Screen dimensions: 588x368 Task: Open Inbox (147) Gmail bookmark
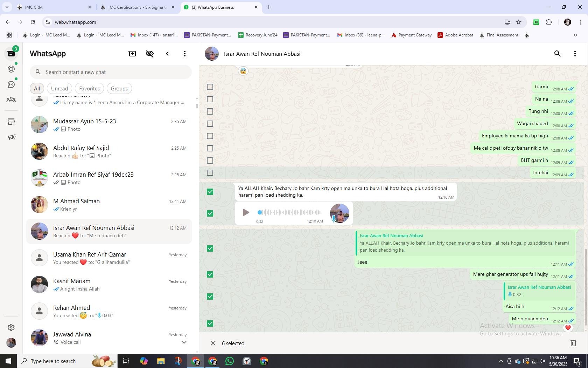[154, 35]
